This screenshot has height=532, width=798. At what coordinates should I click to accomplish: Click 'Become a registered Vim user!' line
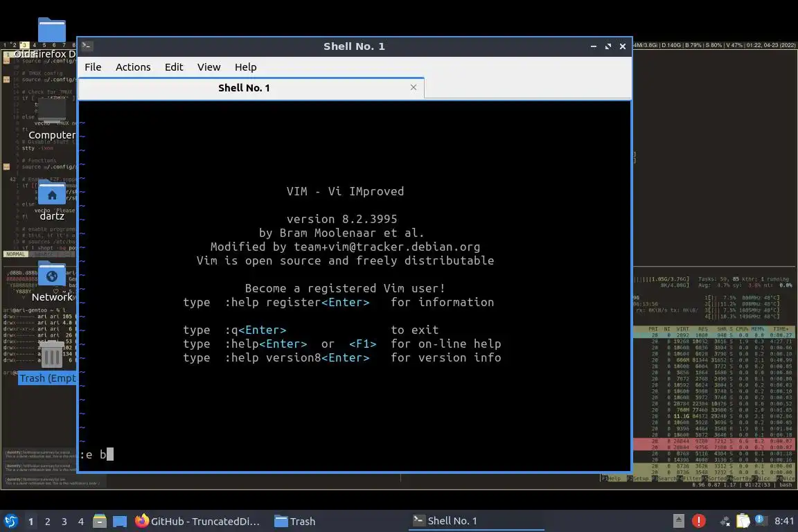click(x=345, y=288)
